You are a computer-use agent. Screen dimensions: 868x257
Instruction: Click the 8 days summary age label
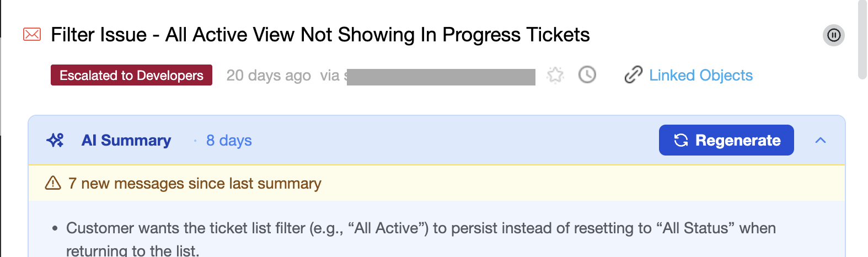(229, 141)
